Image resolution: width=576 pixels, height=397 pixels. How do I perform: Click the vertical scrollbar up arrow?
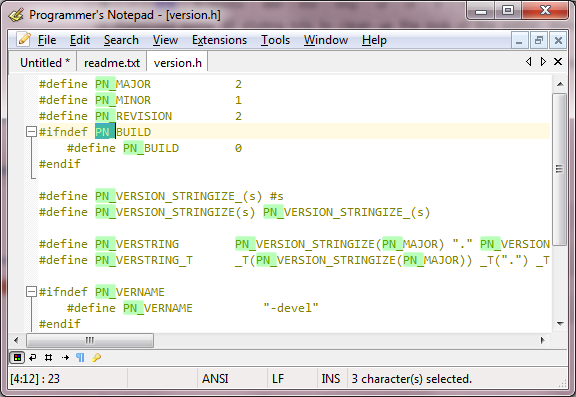[560, 84]
